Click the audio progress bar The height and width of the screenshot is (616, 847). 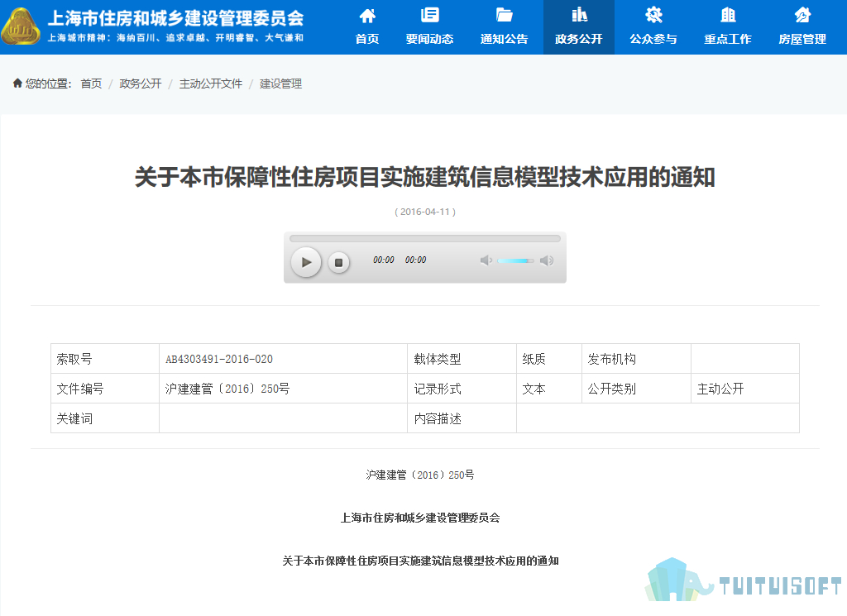click(x=425, y=238)
